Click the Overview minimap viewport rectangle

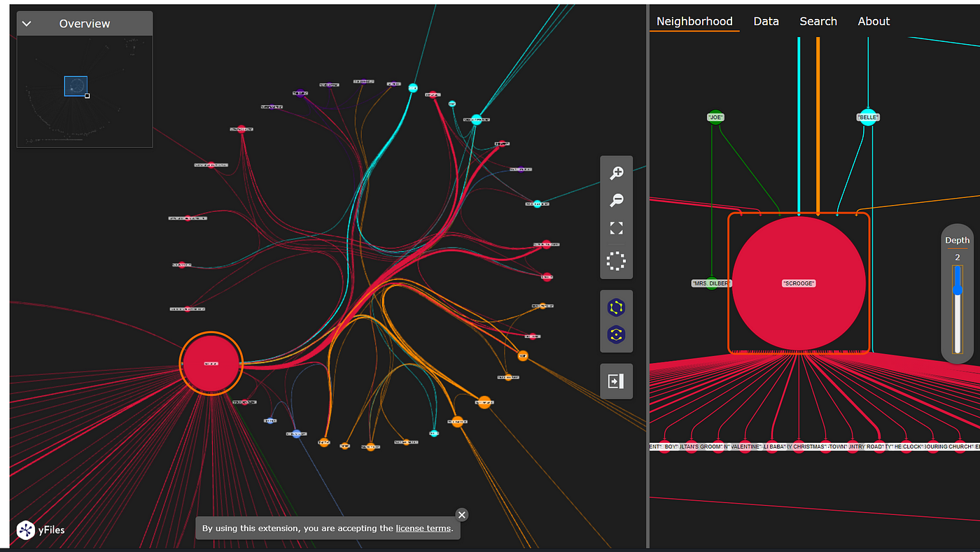click(x=76, y=86)
